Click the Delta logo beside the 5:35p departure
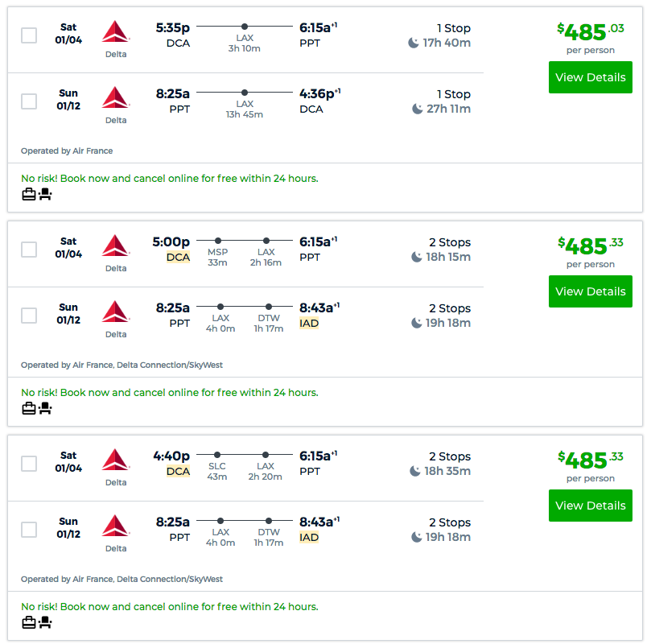 116,32
